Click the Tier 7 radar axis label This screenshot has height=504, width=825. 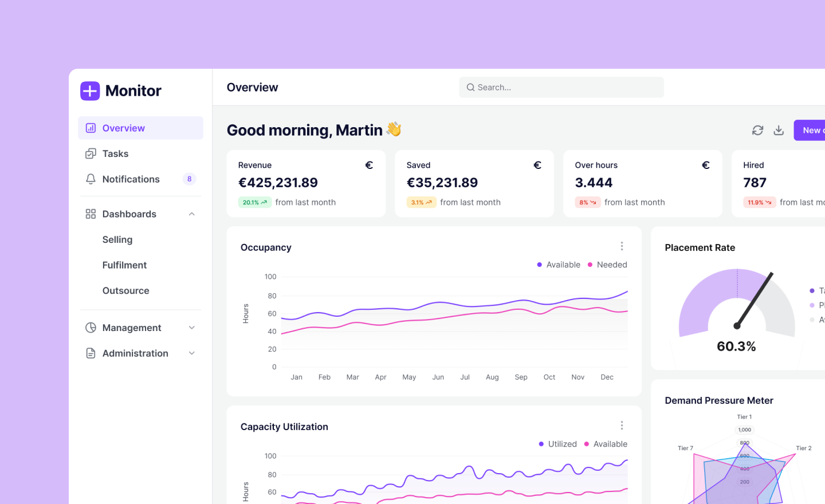point(685,448)
